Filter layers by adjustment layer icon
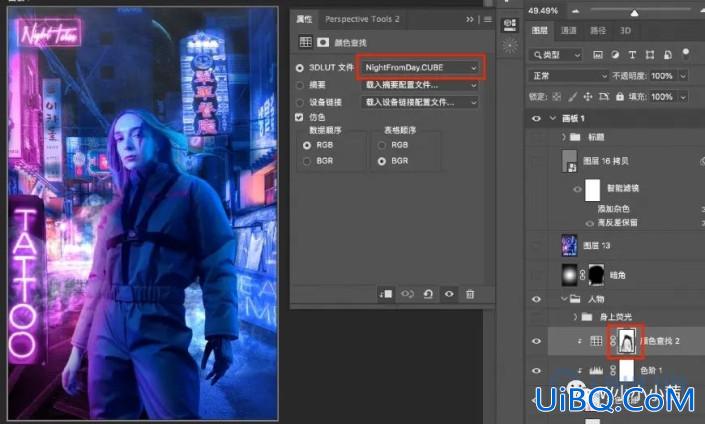The image size is (705, 424). [615, 55]
